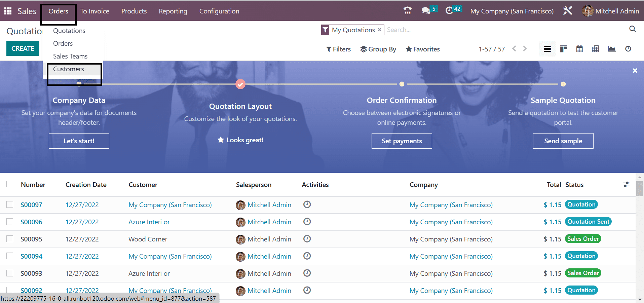The width and height of the screenshot is (644, 303).
Task: Click activity clock for S00093
Action: tap(307, 273)
